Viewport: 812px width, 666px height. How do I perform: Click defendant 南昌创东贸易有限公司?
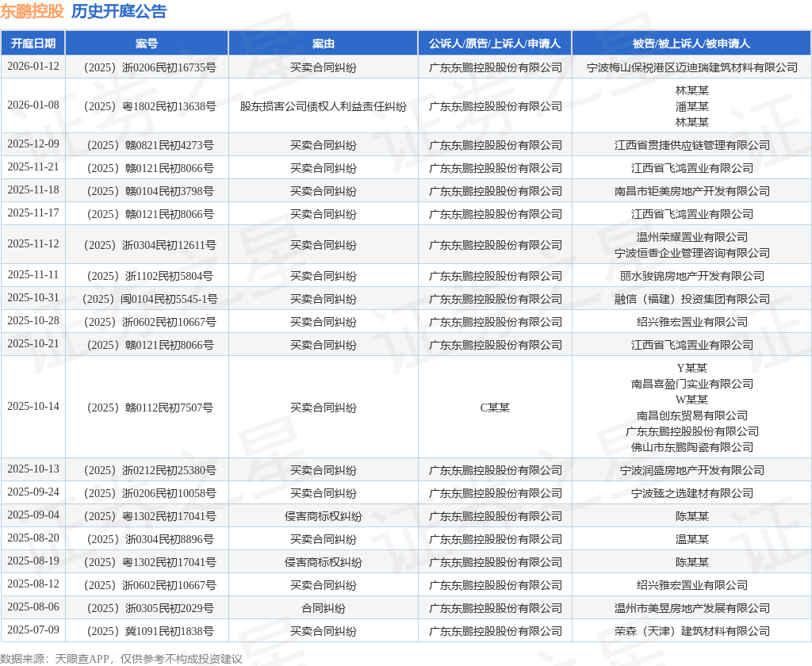pos(691,416)
